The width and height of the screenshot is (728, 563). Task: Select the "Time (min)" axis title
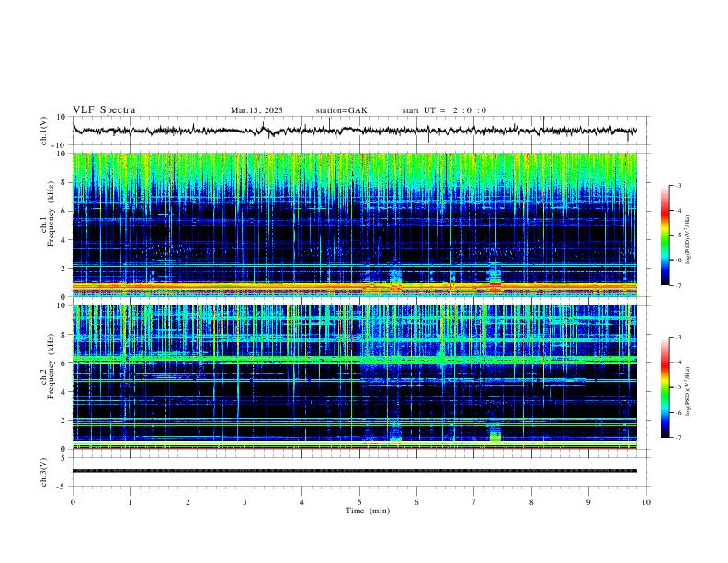pyautogui.click(x=368, y=511)
